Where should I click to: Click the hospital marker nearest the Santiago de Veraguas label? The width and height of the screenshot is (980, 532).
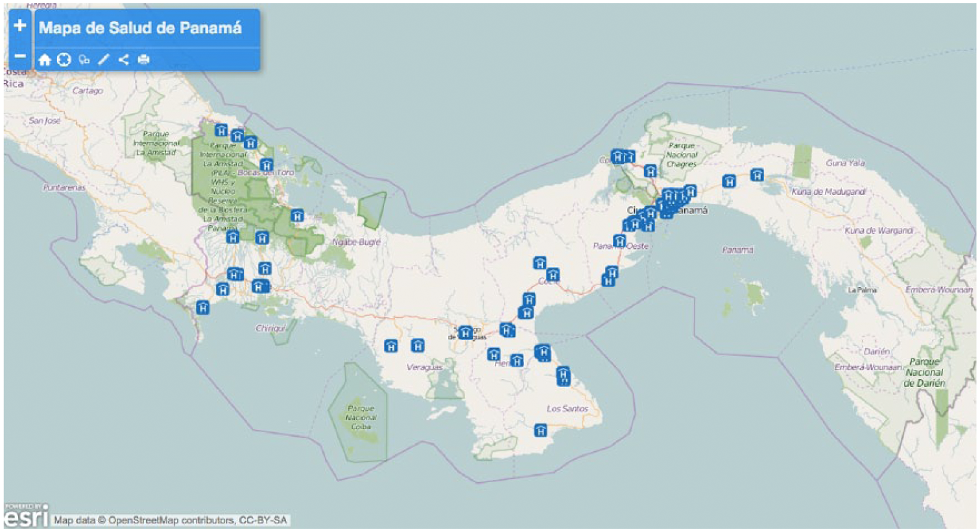pos(466,333)
